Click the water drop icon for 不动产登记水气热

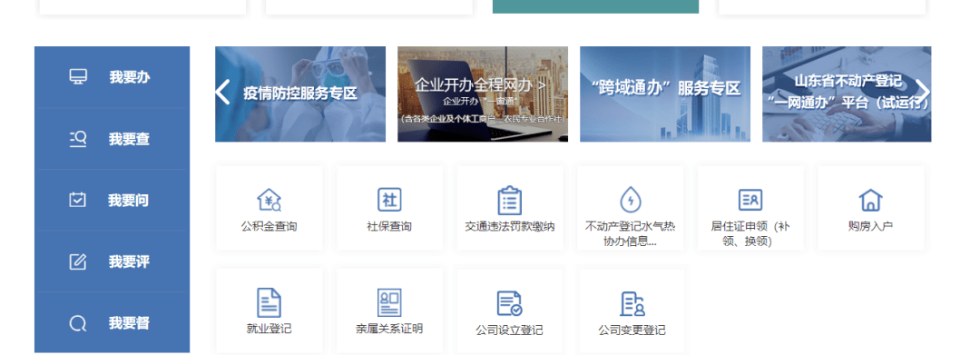630,200
